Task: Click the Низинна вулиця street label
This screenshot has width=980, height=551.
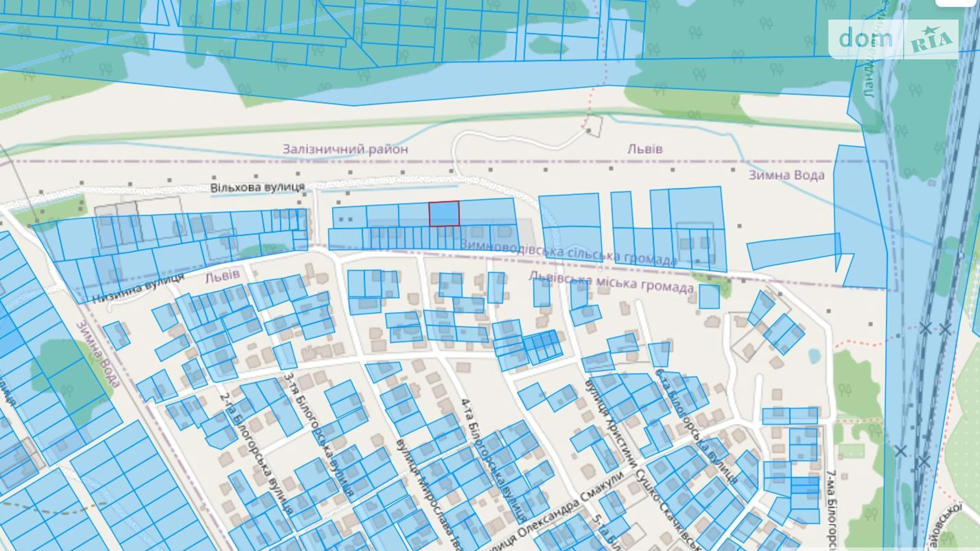Action: click(138, 288)
